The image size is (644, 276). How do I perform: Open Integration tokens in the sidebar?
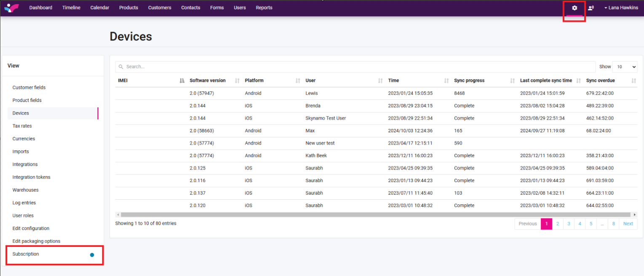click(32, 177)
